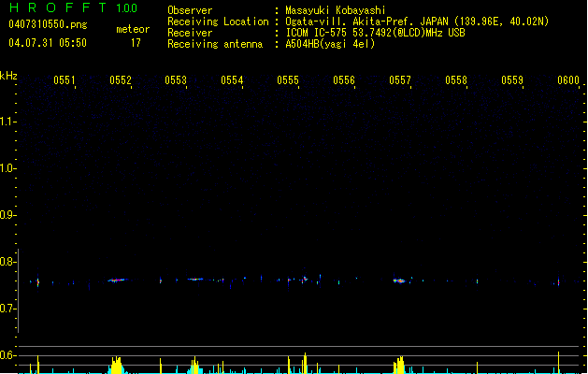The image size is (588, 374).
Task: Click the yellow power peak below 0552
Action: pyautogui.click(x=117, y=365)
